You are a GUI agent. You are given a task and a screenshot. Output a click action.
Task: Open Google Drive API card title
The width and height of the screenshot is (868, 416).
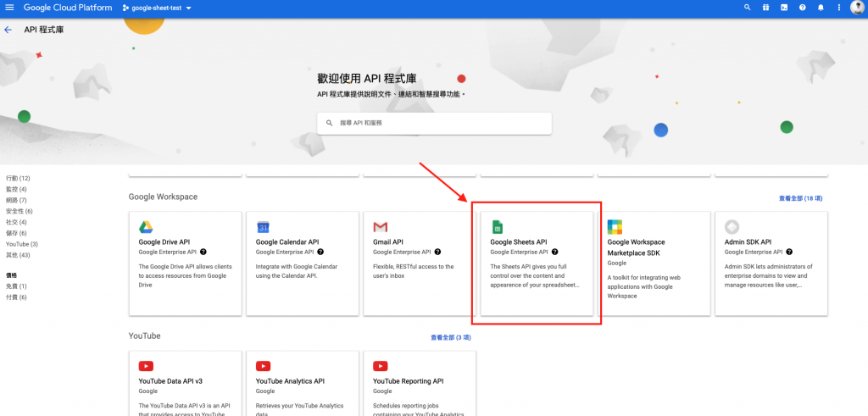tap(164, 241)
